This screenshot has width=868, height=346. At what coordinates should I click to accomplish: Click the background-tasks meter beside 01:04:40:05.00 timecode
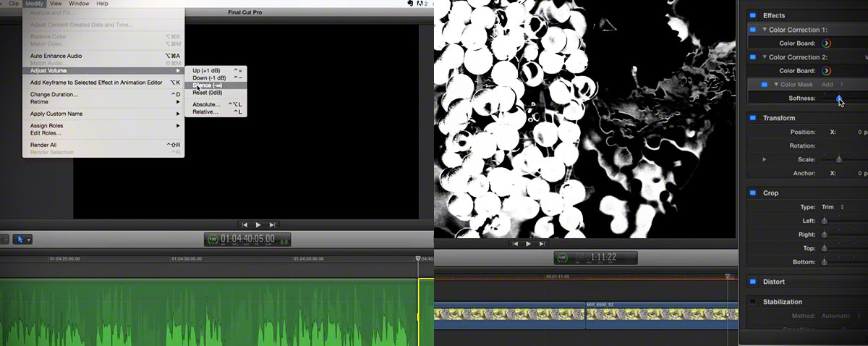coord(212,239)
